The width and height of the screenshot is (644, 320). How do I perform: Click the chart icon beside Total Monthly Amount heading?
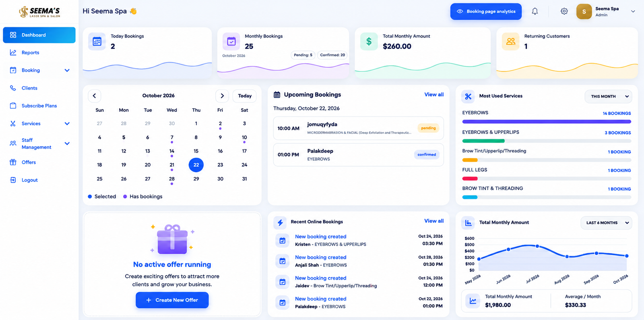click(468, 223)
